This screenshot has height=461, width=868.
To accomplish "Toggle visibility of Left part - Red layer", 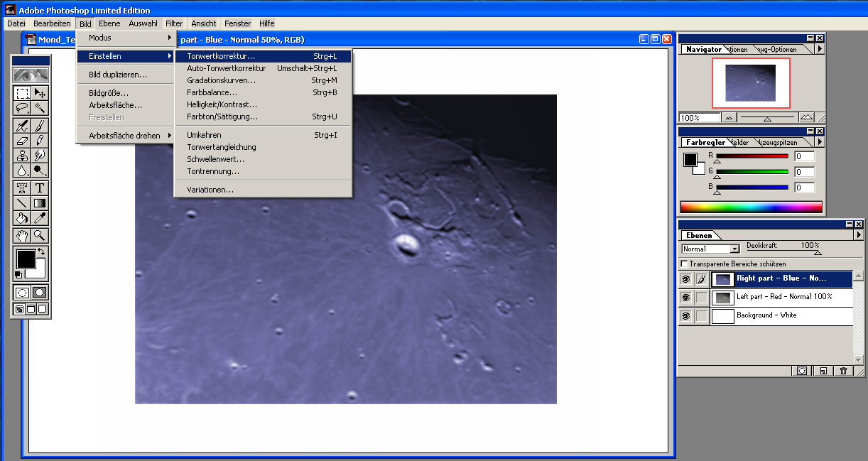I will point(685,298).
